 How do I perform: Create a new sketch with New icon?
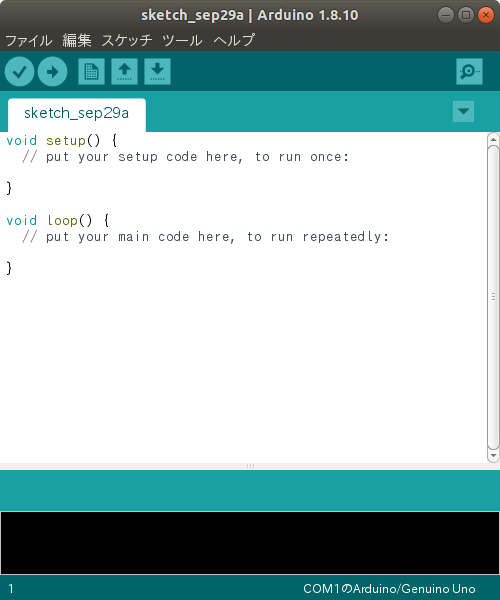tap(91, 72)
